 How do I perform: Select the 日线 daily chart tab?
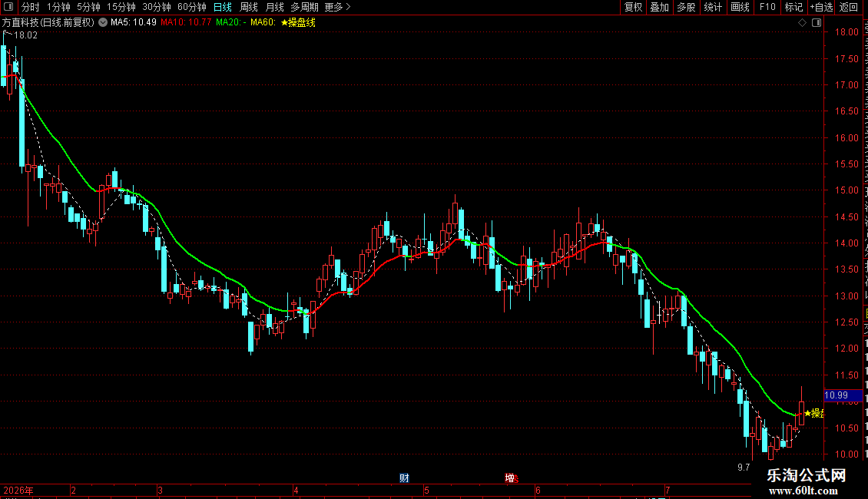pyautogui.click(x=223, y=7)
